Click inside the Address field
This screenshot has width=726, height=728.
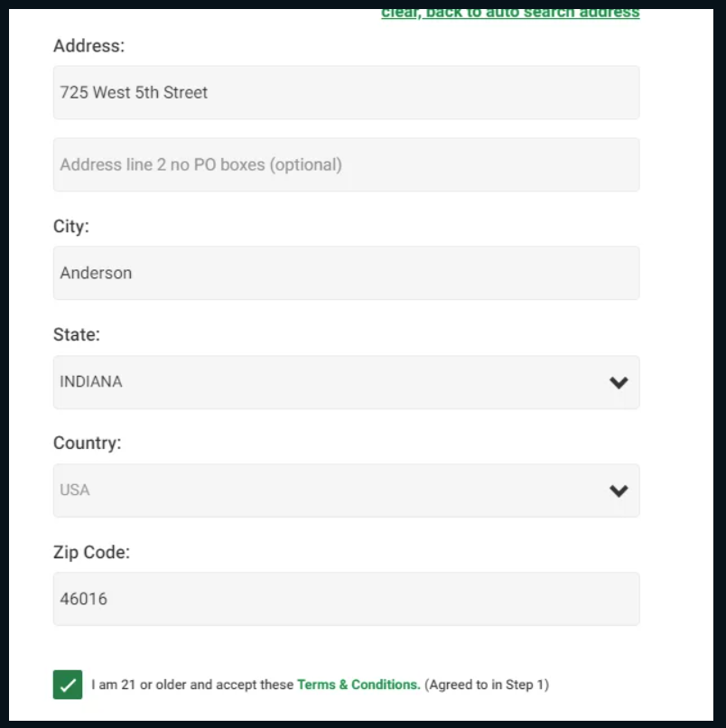click(x=346, y=92)
